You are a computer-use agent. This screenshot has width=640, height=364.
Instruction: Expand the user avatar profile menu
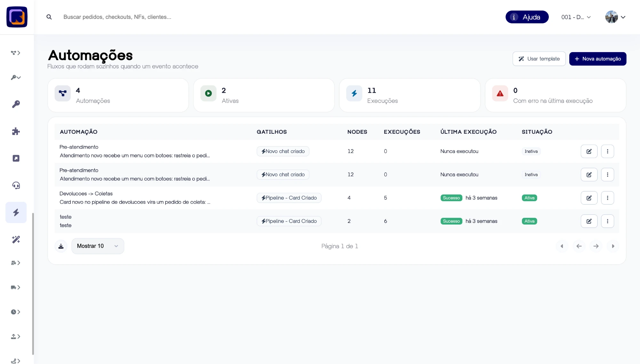[x=615, y=17]
